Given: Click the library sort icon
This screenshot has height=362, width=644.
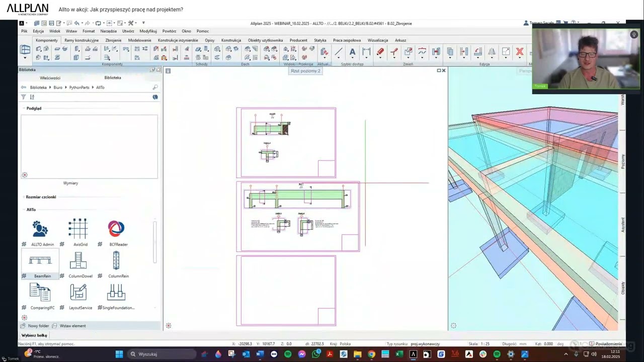Looking at the screenshot, I should tap(32, 97).
